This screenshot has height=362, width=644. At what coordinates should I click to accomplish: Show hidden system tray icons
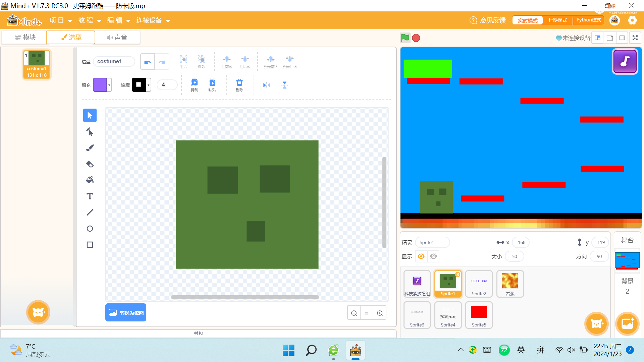(x=461, y=350)
